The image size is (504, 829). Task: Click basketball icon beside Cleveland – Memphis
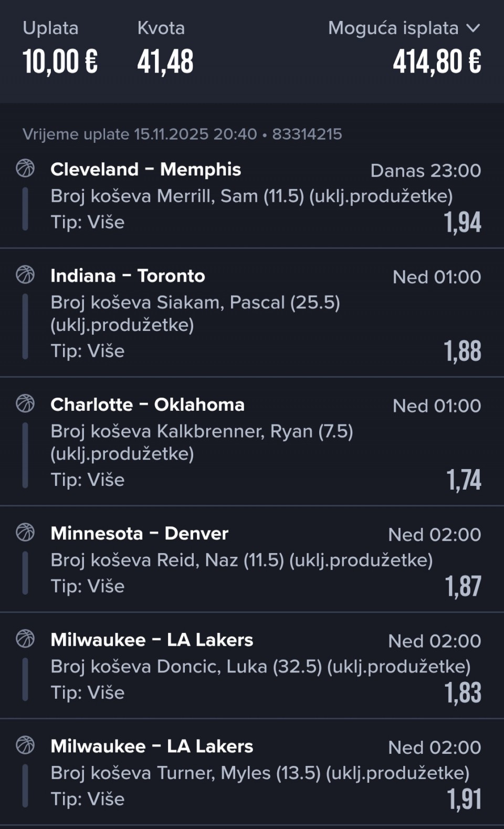(25, 168)
